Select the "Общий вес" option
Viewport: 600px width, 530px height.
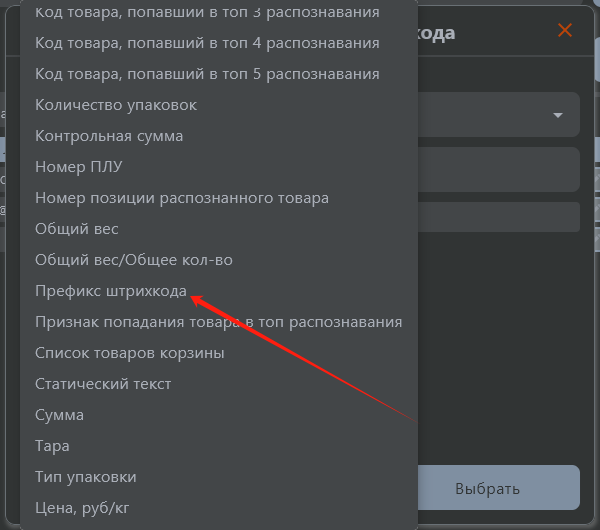(x=77, y=229)
